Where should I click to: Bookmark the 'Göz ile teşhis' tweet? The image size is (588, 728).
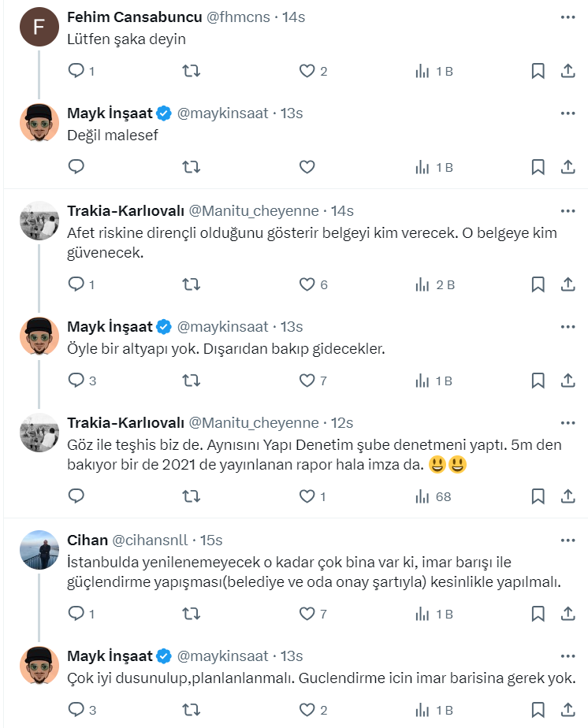(538, 496)
